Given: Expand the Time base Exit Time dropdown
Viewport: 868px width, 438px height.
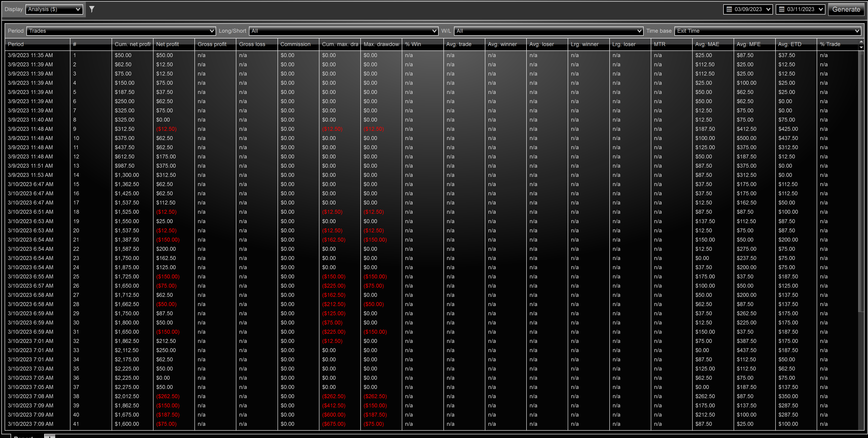Looking at the screenshot, I should pos(768,31).
